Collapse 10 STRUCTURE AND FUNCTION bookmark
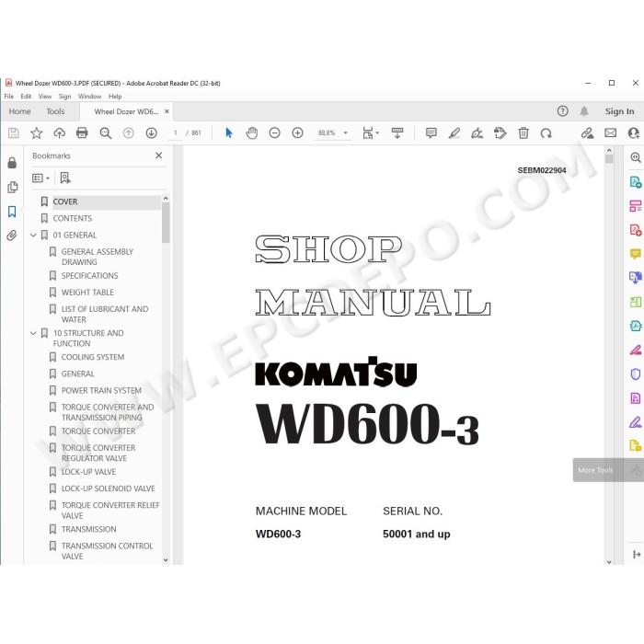The height and width of the screenshot is (644, 644). pos(34,333)
